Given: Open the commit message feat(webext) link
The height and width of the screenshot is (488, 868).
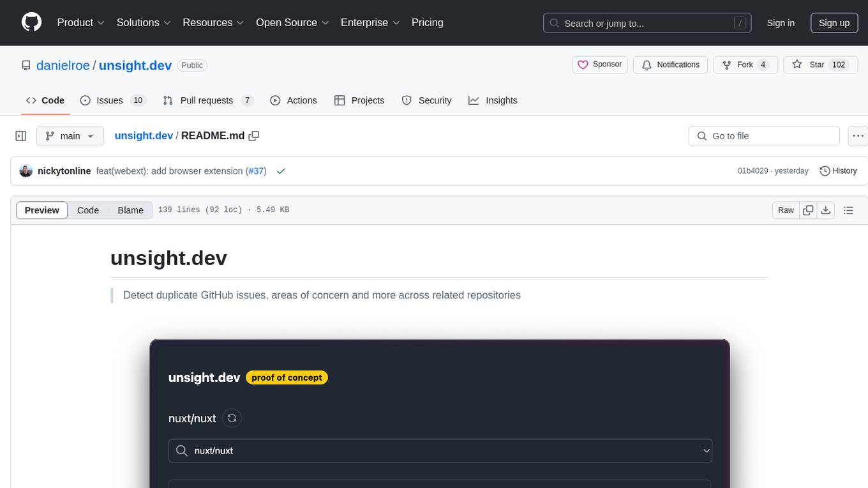Looking at the screenshot, I should pos(169,171).
